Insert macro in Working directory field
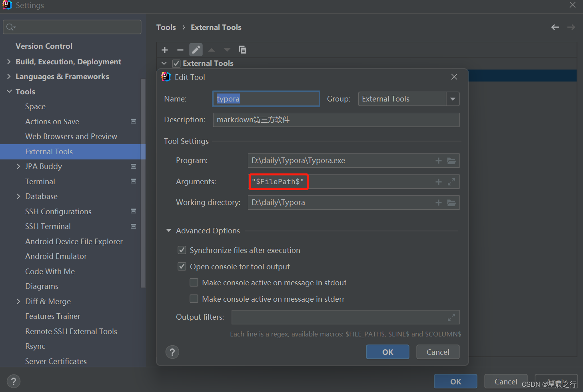583x392 pixels. click(x=439, y=203)
